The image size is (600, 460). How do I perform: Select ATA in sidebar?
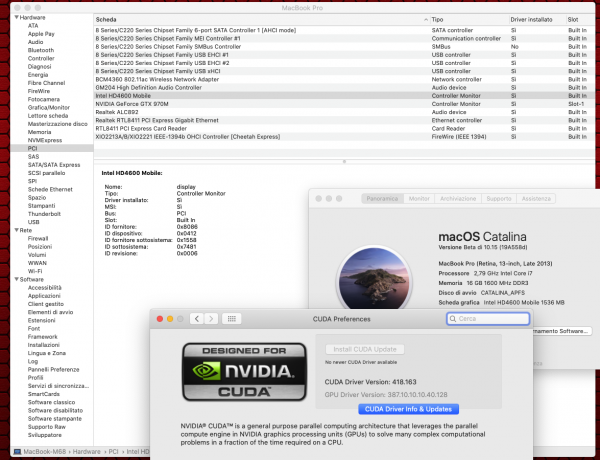point(33,26)
